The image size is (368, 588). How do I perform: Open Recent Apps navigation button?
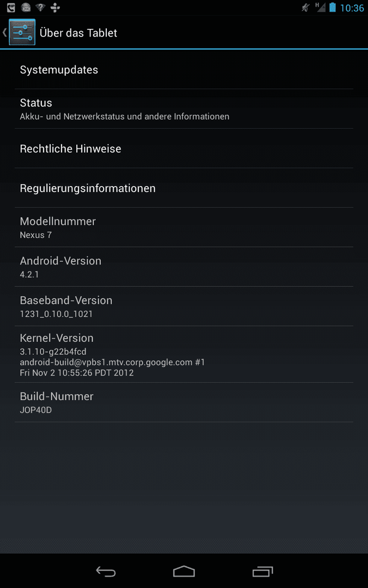click(x=262, y=571)
